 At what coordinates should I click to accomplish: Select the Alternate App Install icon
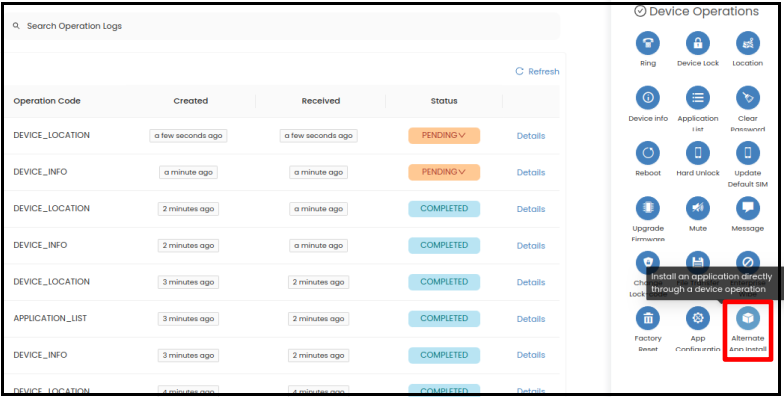point(748,318)
